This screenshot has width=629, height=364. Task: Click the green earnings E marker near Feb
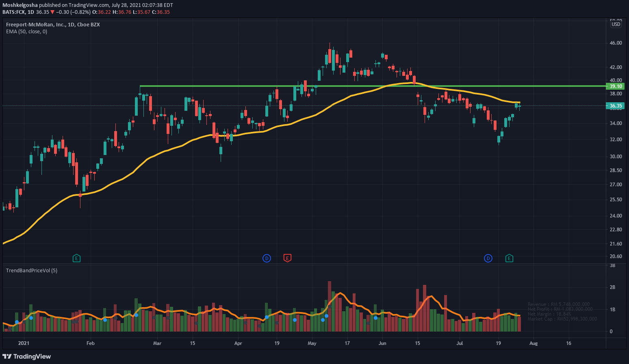click(x=76, y=258)
